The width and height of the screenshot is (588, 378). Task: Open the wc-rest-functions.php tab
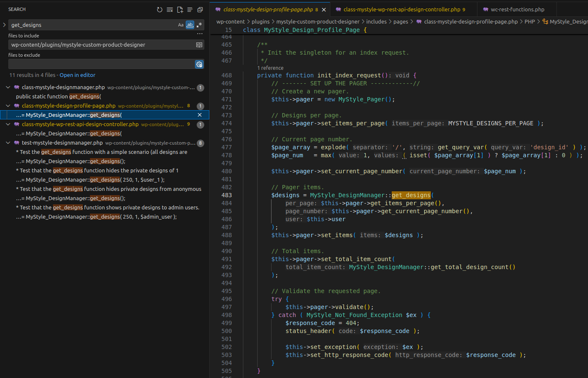pyautogui.click(x=517, y=9)
